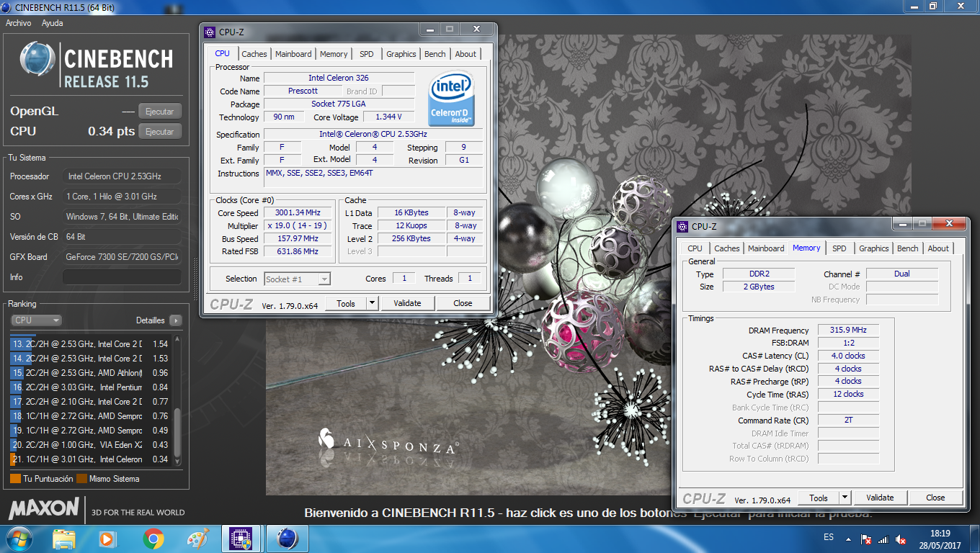
Task: Select About tab in Memory CPU-Z window
Action: pos(938,248)
